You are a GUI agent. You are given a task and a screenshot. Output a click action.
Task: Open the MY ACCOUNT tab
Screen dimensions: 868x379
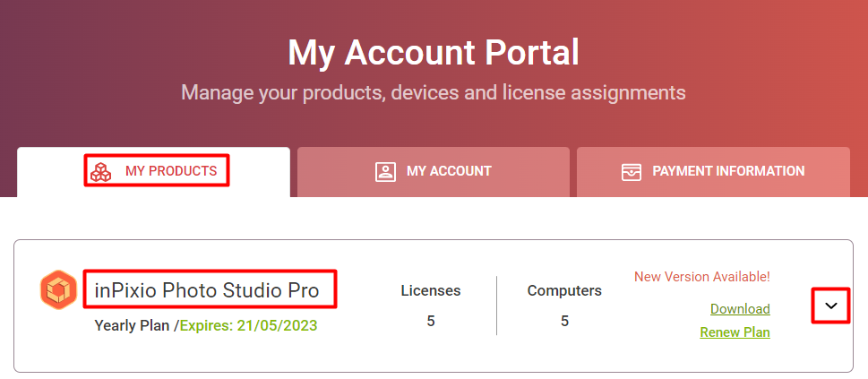(x=434, y=172)
